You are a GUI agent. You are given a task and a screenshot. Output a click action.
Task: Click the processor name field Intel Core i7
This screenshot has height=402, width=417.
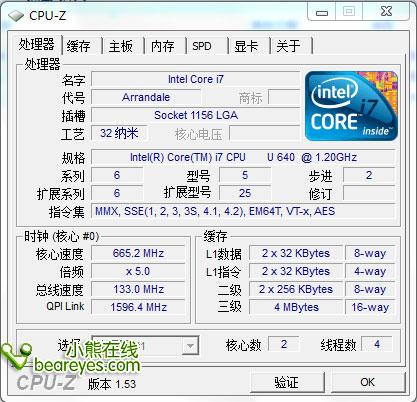point(196,79)
